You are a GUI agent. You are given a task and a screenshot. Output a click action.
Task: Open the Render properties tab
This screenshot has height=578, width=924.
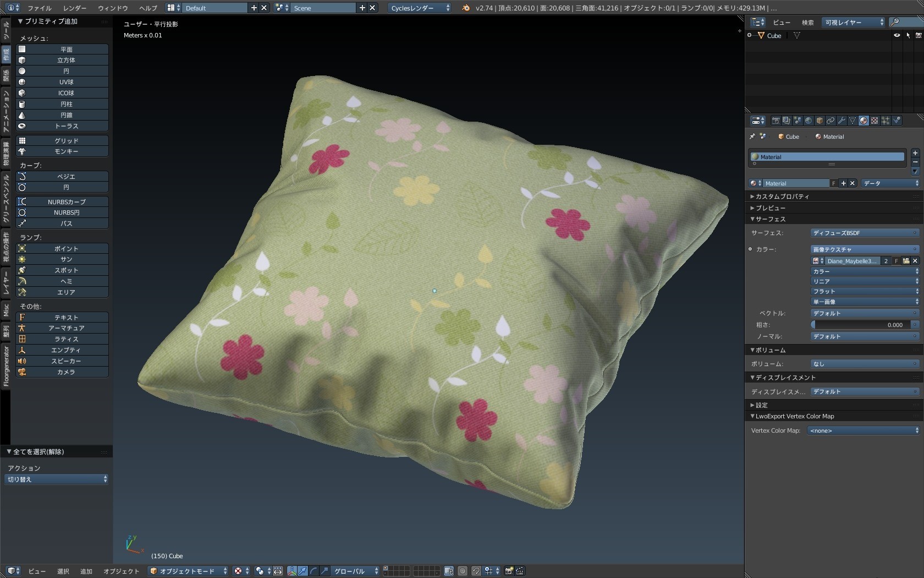(x=776, y=121)
